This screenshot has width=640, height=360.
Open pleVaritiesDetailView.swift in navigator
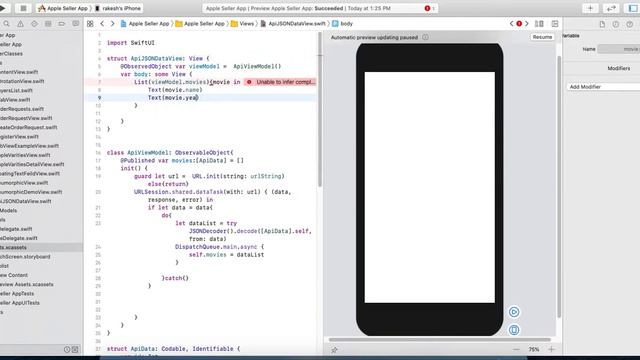tap(32, 164)
